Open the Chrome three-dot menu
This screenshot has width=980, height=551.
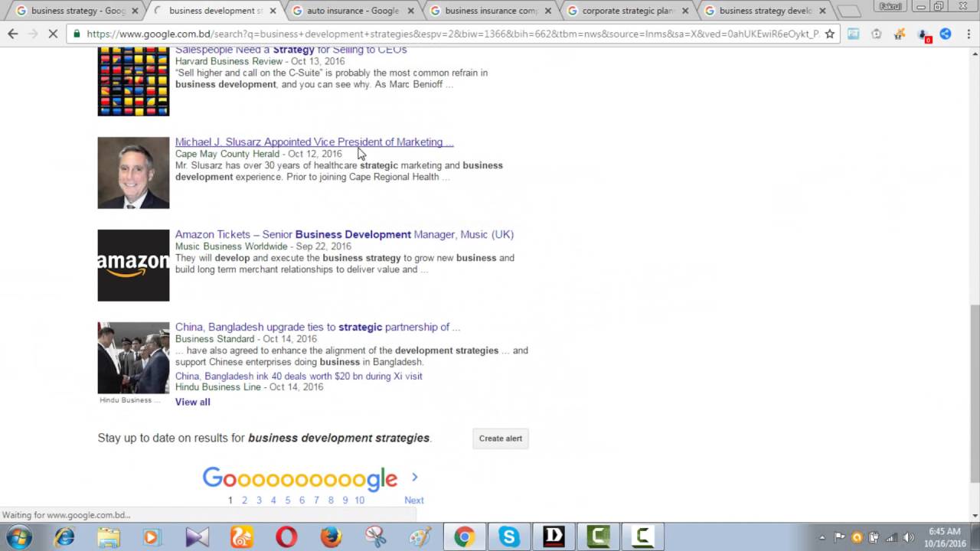[x=968, y=34]
